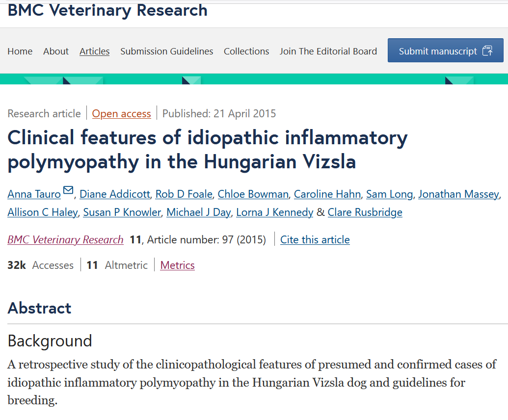Click BMC Veterinary Research journal citation link

tap(65, 240)
